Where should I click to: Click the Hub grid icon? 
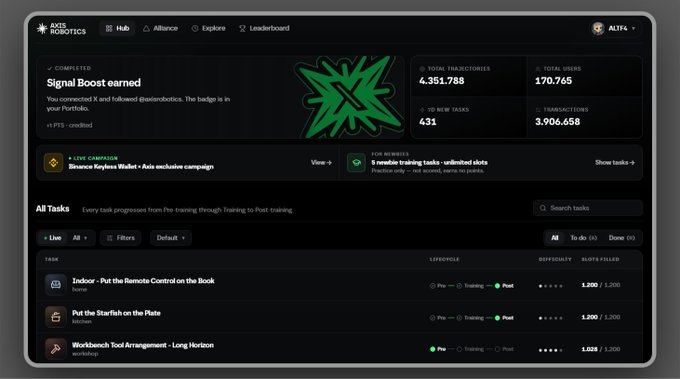coord(109,28)
